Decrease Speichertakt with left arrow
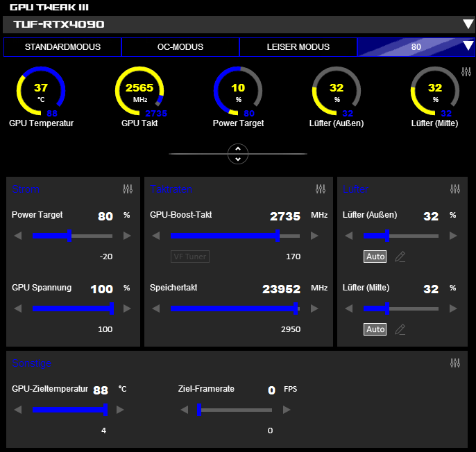The width and height of the screenshot is (476, 452). point(156,308)
